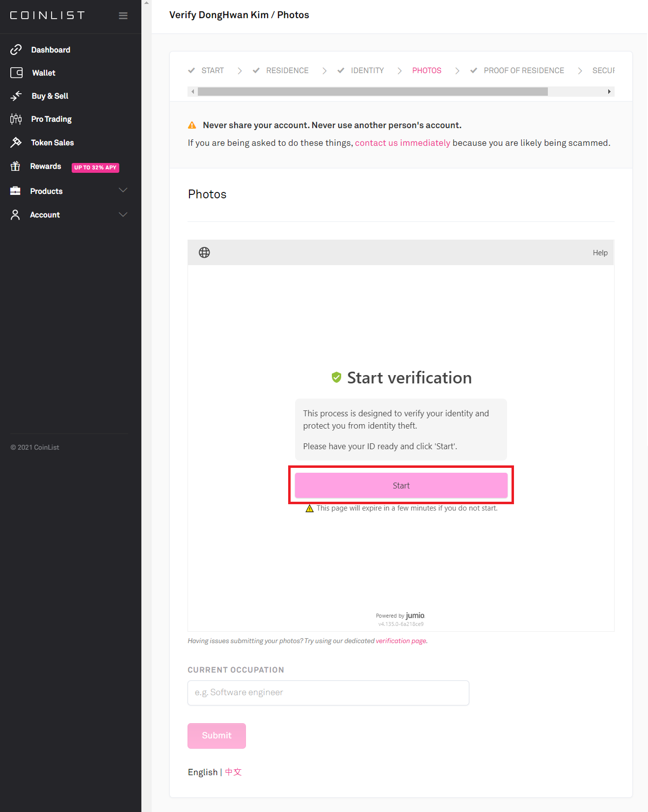Viewport: 648px width, 812px height.
Task: Switch language to 中文
Action: (233, 772)
